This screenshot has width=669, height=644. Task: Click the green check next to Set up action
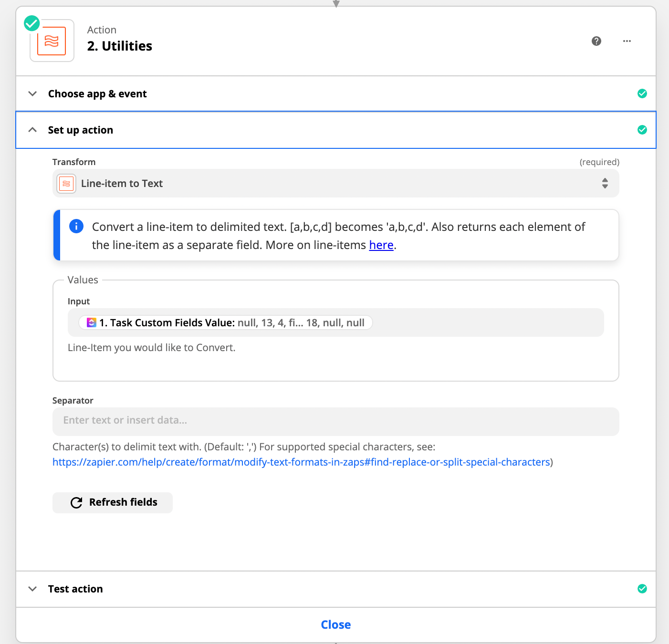click(x=642, y=130)
